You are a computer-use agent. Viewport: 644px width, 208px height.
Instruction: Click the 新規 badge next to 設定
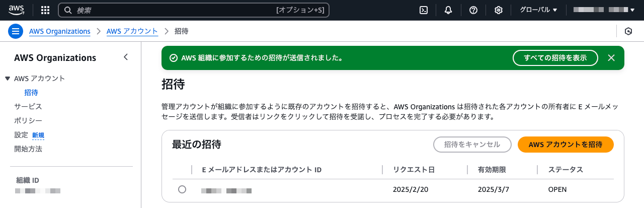(x=38, y=135)
